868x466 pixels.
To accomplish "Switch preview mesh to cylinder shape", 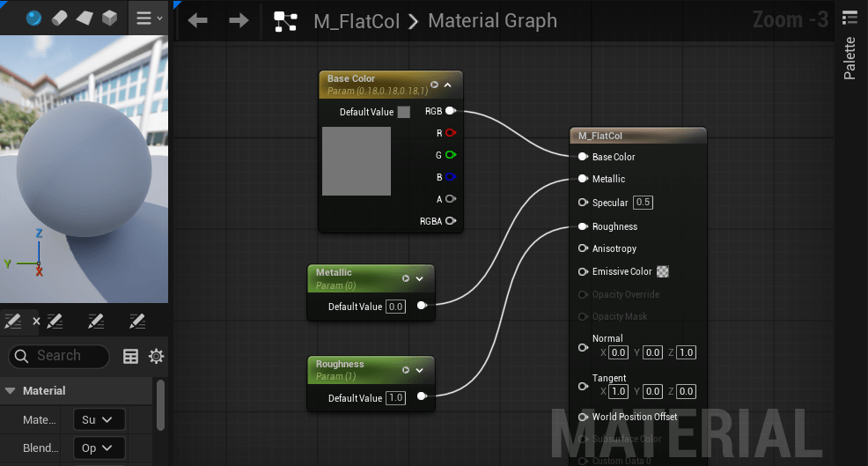I will tap(59, 18).
